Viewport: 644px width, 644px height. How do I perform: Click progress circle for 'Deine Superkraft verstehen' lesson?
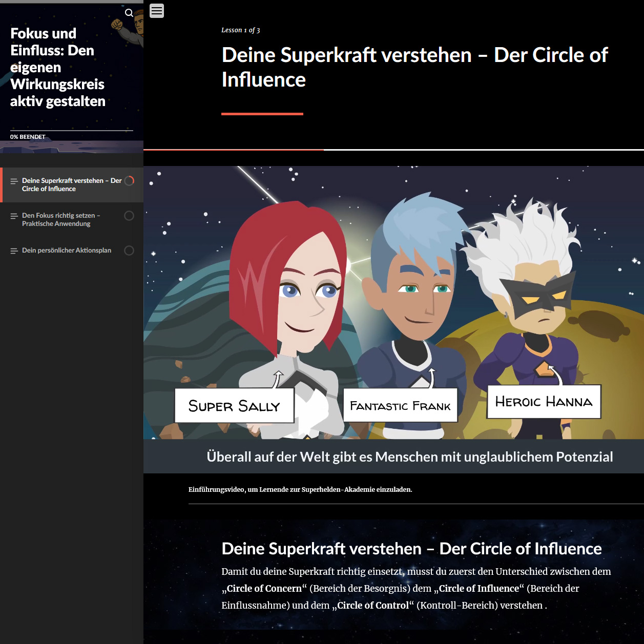[129, 181]
